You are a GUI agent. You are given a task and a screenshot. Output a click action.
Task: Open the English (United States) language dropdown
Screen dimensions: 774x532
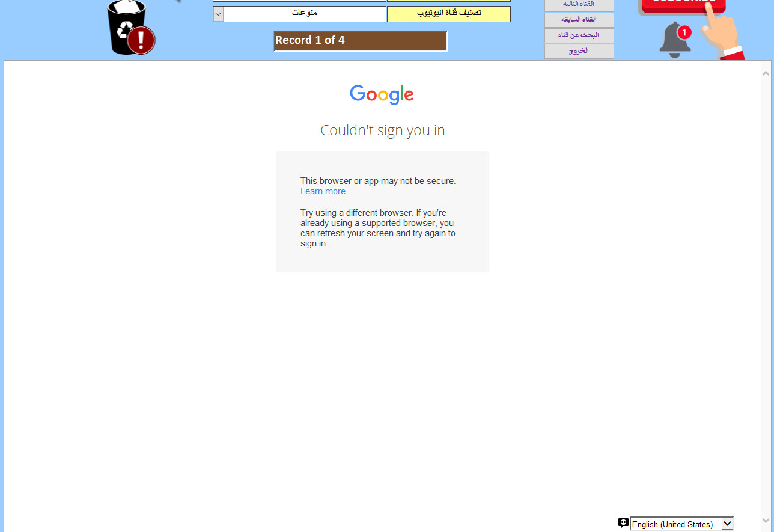point(681,524)
